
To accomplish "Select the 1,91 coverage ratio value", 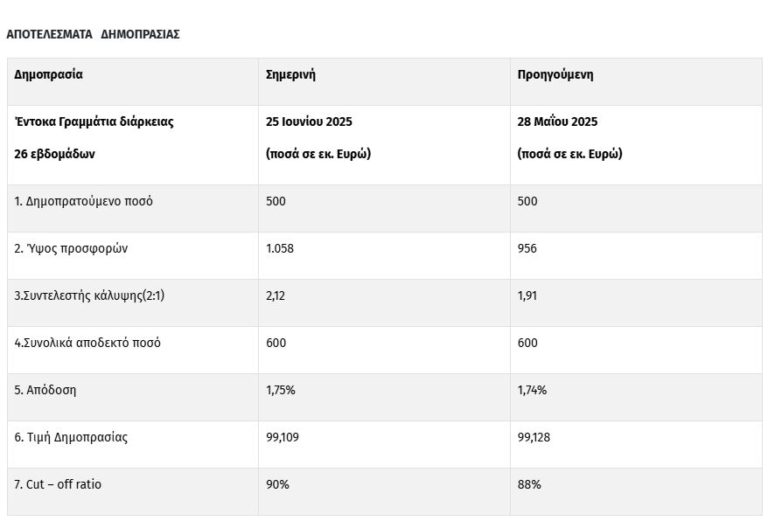I will (527, 296).
